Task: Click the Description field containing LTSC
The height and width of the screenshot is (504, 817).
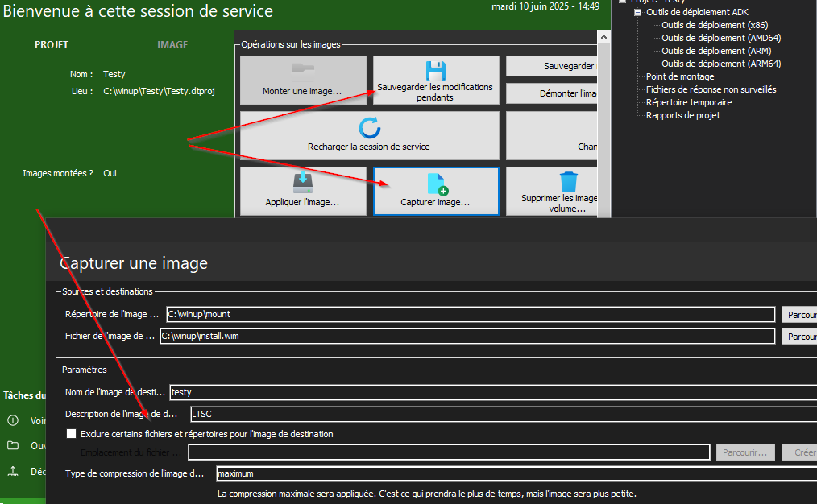Action: (504, 414)
